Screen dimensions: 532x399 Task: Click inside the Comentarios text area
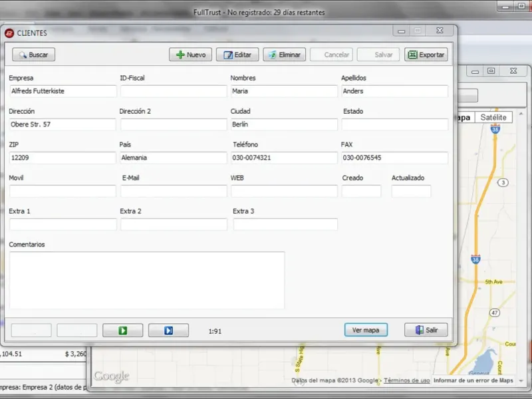pyautogui.click(x=147, y=280)
